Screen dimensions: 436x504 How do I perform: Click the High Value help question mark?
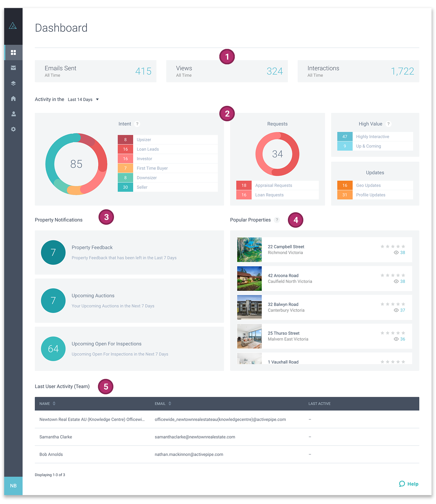coord(388,124)
